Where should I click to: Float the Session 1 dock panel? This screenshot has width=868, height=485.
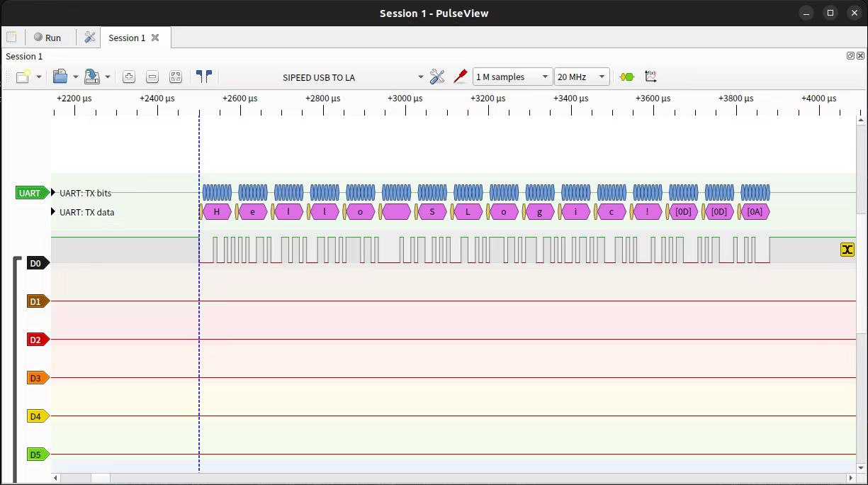[850, 56]
